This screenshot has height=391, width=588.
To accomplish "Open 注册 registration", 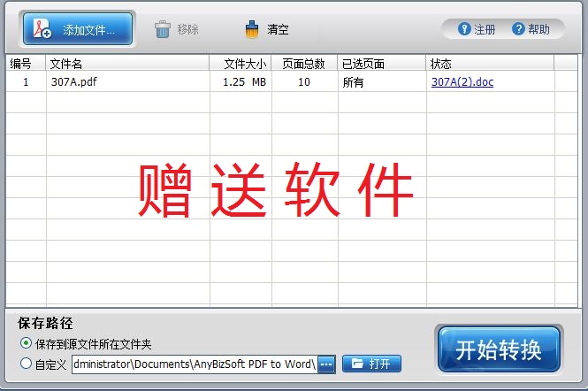I will pos(477,29).
